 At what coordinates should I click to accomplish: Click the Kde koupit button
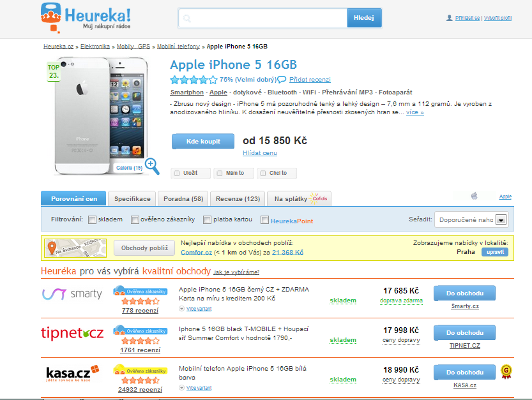point(203,142)
